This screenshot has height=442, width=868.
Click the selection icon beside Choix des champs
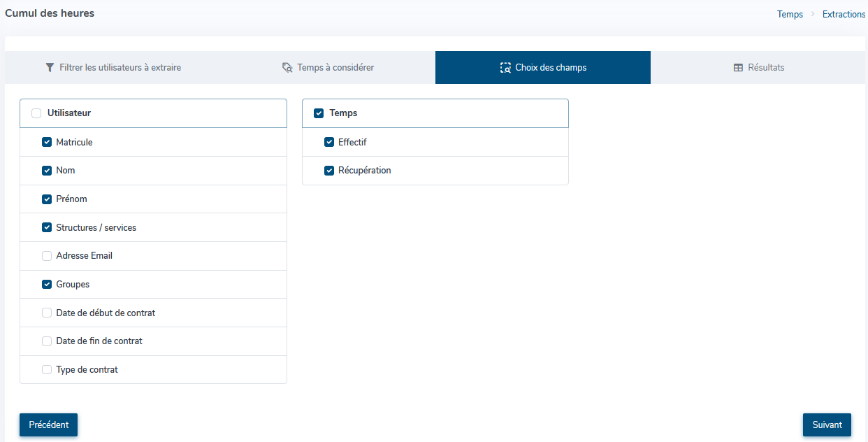pos(506,68)
